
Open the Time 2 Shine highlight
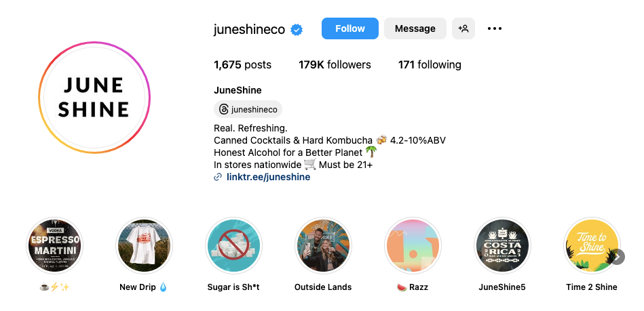click(x=591, y=246)
